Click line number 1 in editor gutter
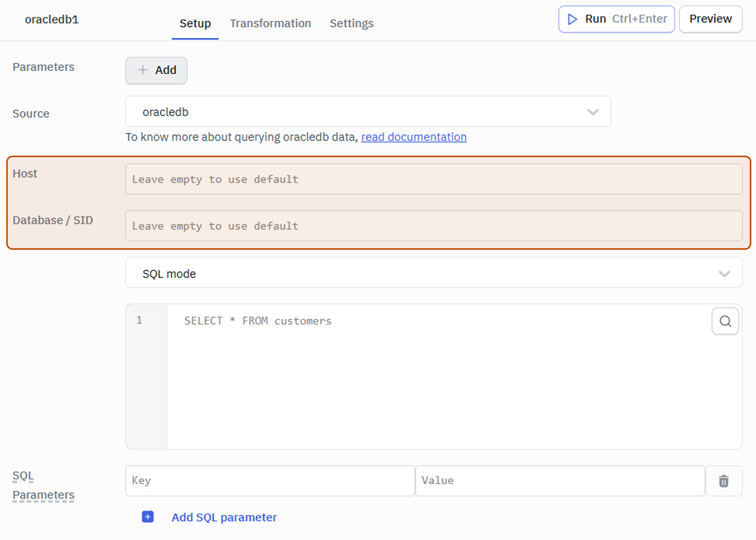 click(139, 320)
